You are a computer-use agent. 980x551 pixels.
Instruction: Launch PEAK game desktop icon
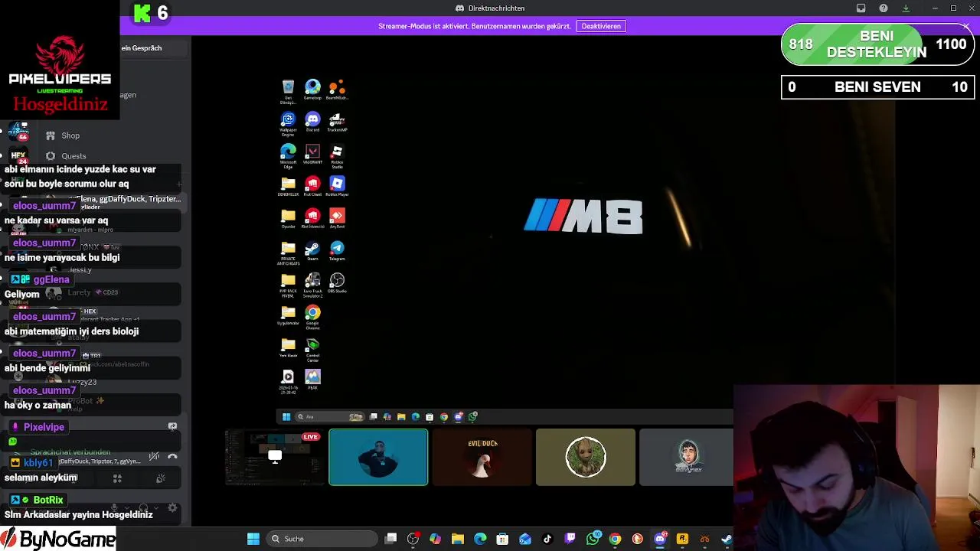(x=312, y=380)
